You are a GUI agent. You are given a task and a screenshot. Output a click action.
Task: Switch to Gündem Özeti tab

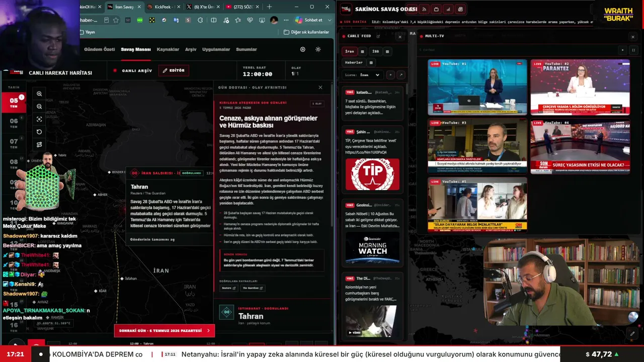point(100,49)
